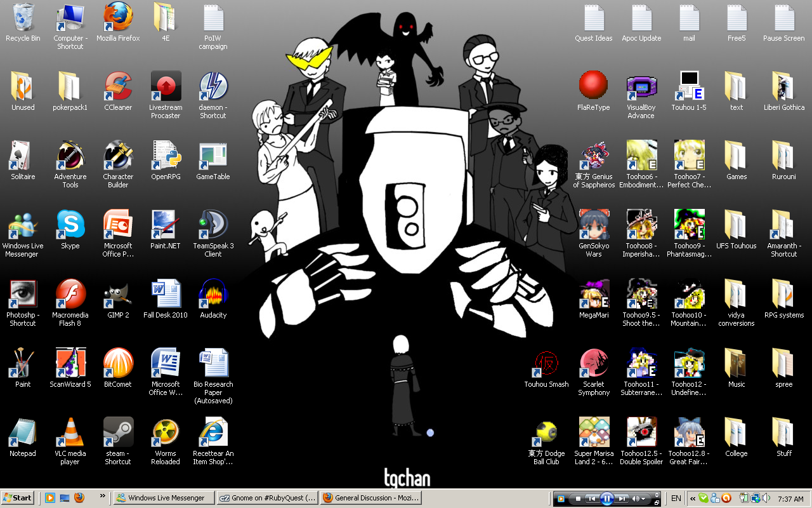Open the TeamSpeak 3 Client icon
The image size is (812, 508).
pyautogui.click(x=213, y=226)
